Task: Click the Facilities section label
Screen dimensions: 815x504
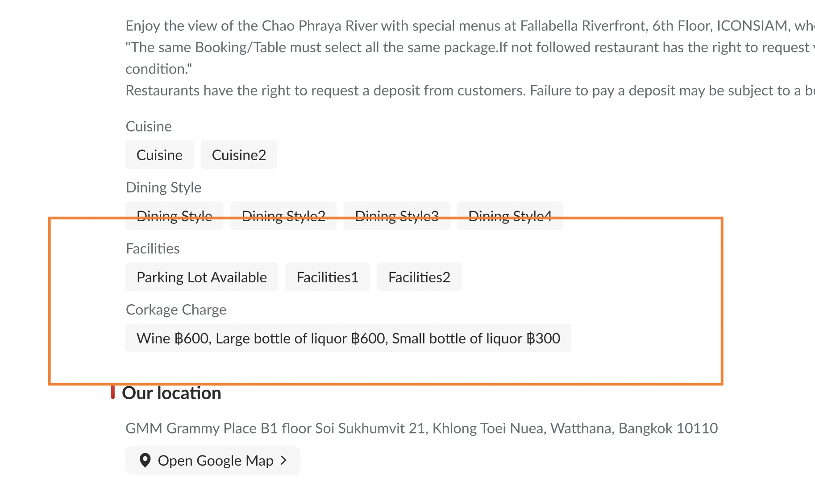Action: click(x=153, y=248)
